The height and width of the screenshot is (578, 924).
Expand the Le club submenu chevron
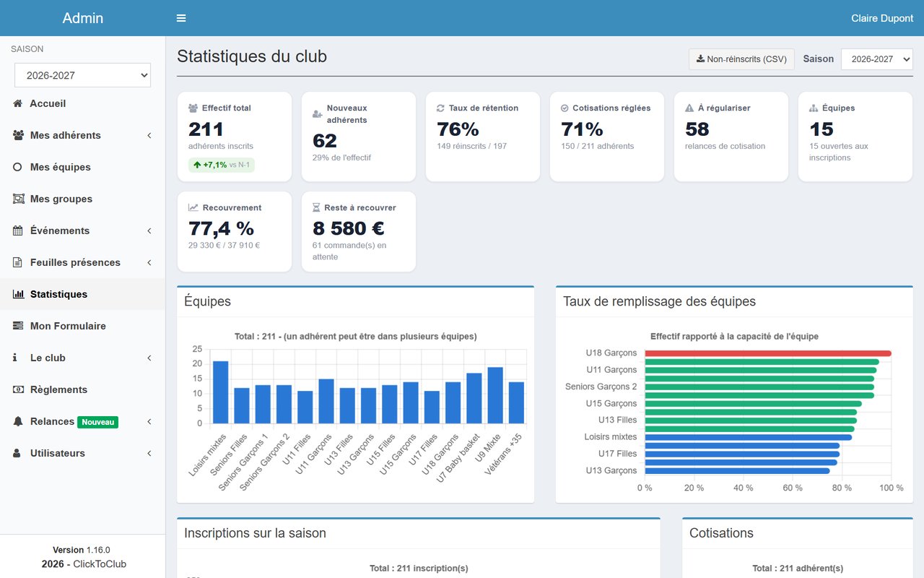(x=149, y=358)
